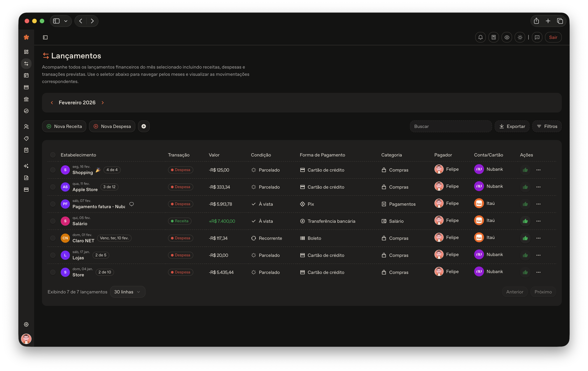588x371 pixels.
Task: Click the thumbs-up on the Salário row
Action: (525, 221)
